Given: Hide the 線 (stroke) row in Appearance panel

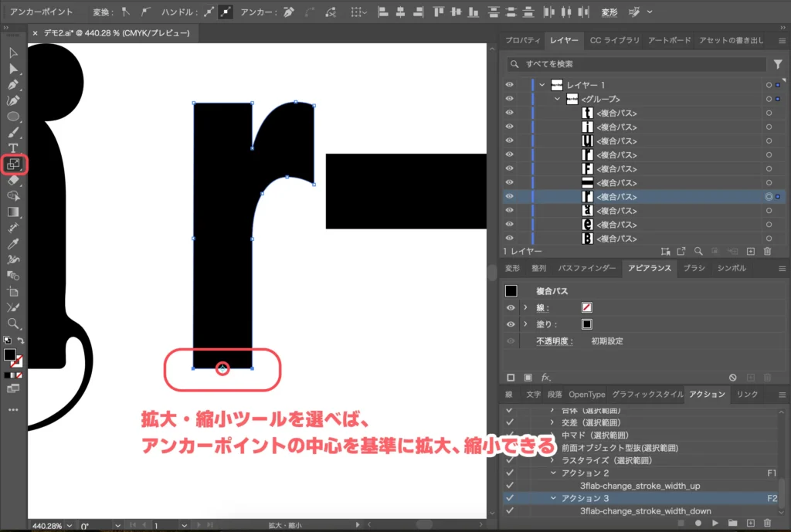Looking at the screenshot, I should click(x=511, y=307).
